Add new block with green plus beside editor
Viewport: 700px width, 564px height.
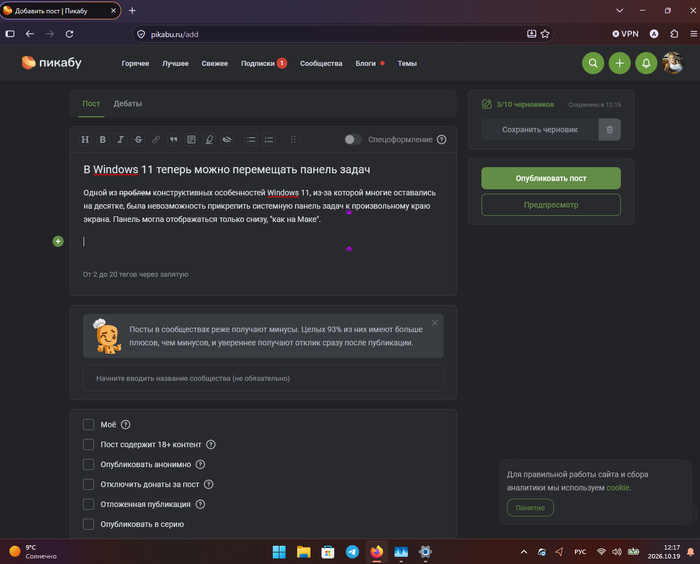(58, 242)
